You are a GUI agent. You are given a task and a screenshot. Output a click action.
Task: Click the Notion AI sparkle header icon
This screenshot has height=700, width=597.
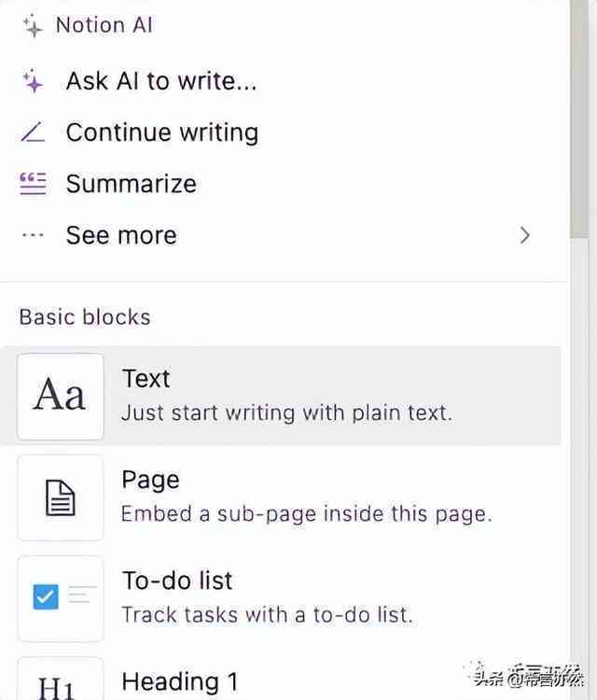pyautogui.click(x=33, y=25)
